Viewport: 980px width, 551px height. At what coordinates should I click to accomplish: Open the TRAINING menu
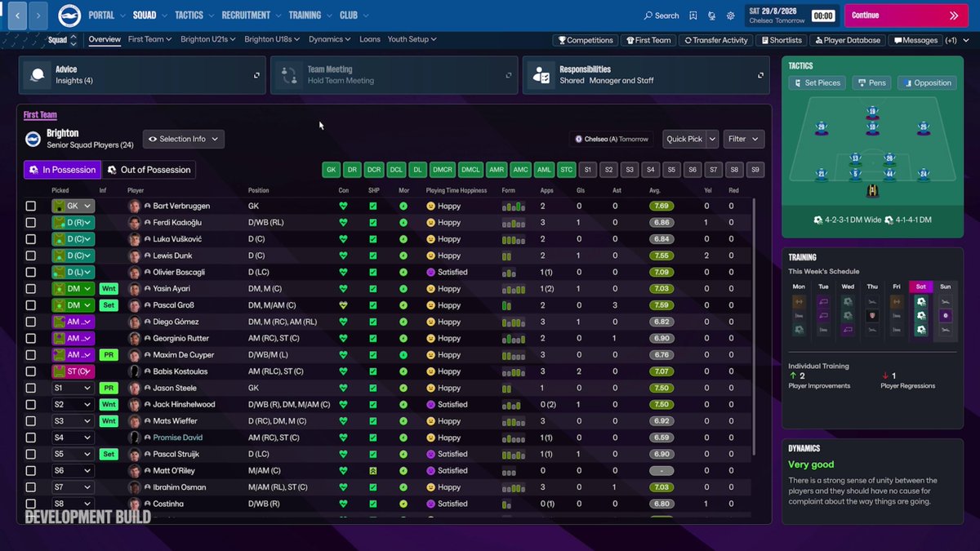click(309, 16)
